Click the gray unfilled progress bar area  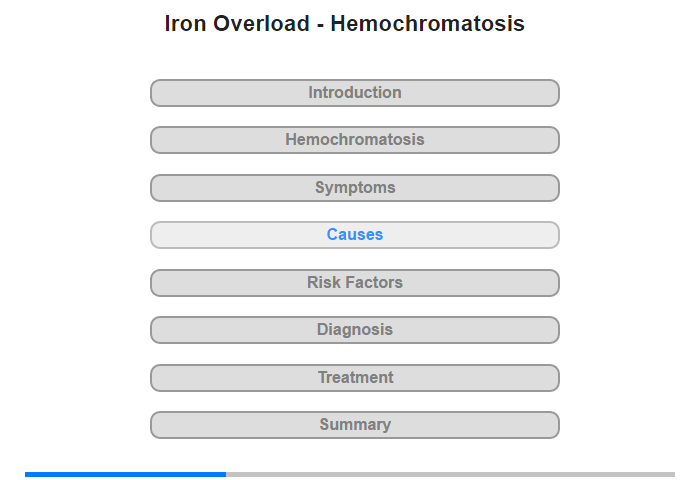[x=450, y=474]
